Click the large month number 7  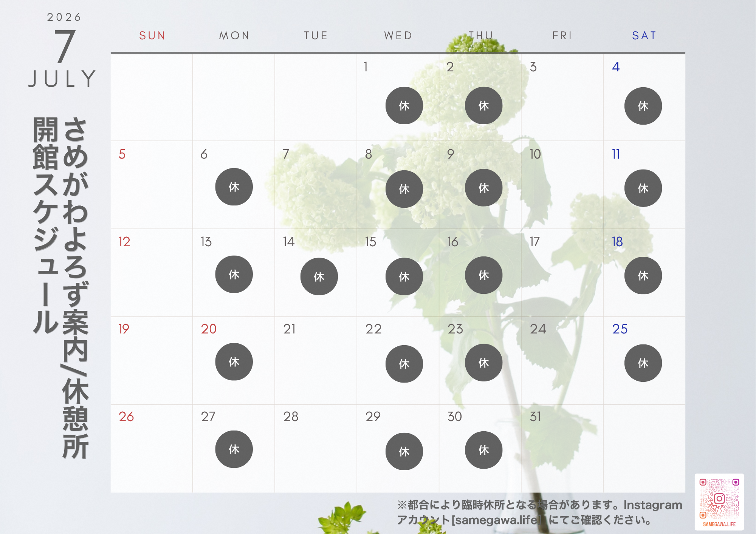[x=64, y=46]
